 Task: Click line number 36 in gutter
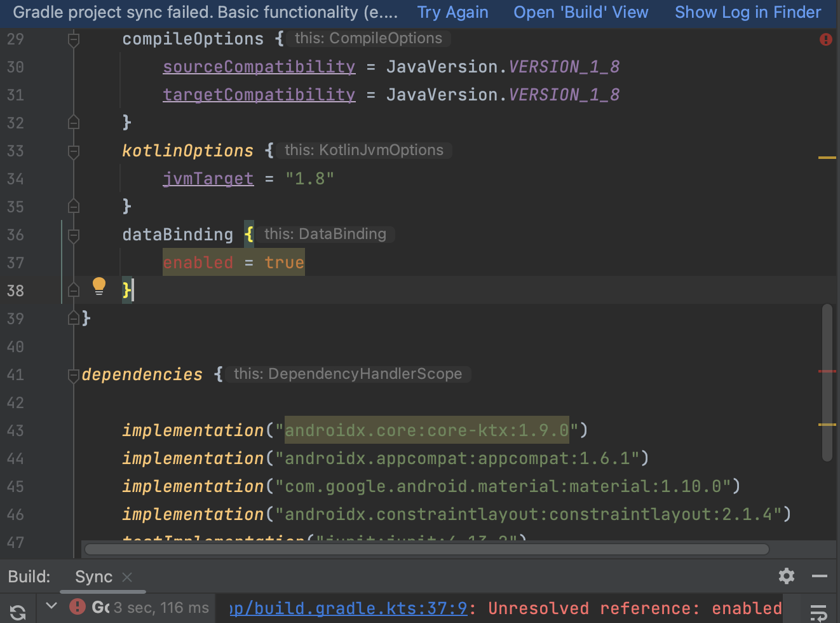[15, 235]
